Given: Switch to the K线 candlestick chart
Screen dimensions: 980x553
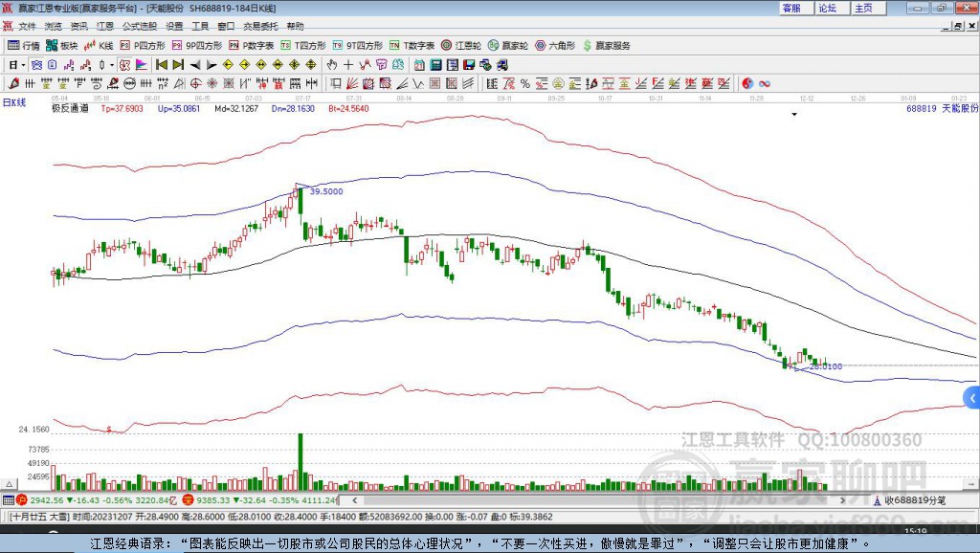Looking at the screenshot, I should coord(99,46).
